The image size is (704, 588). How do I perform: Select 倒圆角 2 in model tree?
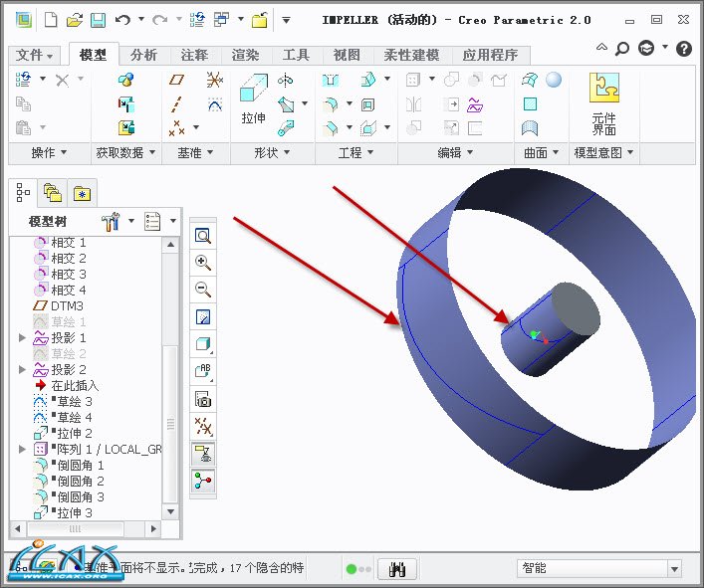click(x=69, y=481)
